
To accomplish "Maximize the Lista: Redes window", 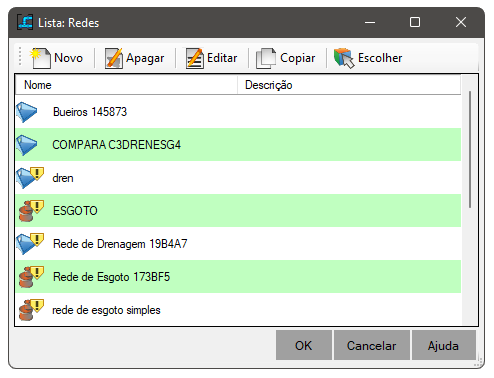I will pos(415,22).
